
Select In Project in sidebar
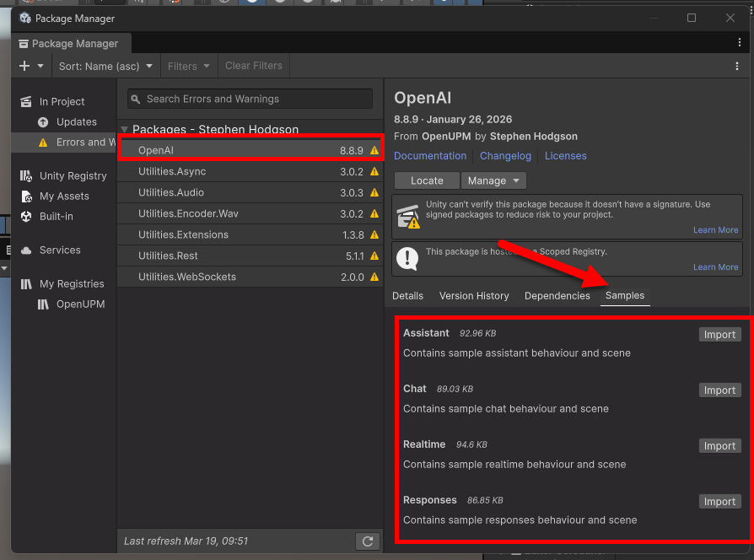(62, 101)
